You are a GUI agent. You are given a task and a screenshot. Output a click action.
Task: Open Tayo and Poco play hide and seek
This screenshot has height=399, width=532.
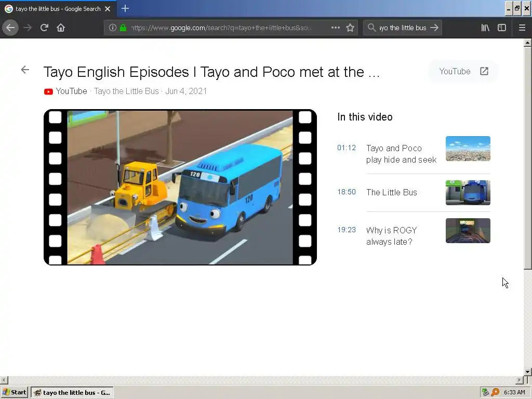coord(402,154)
